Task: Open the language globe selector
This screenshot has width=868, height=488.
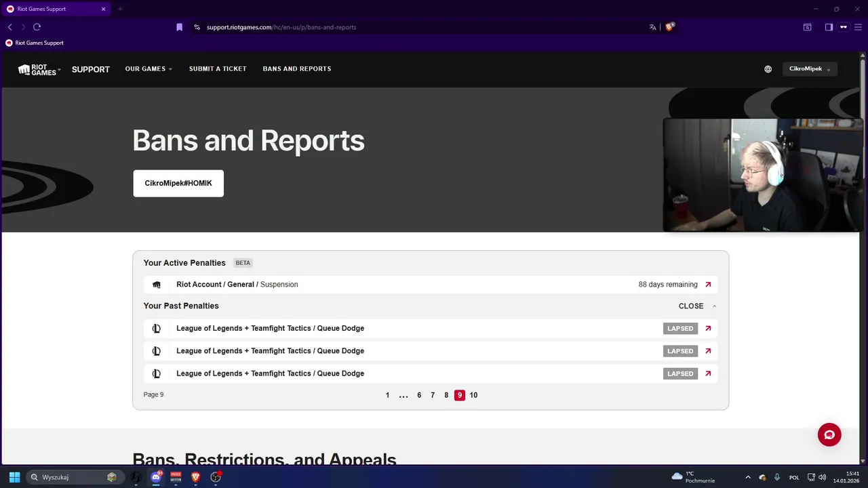Action: [x=768, y=69]
